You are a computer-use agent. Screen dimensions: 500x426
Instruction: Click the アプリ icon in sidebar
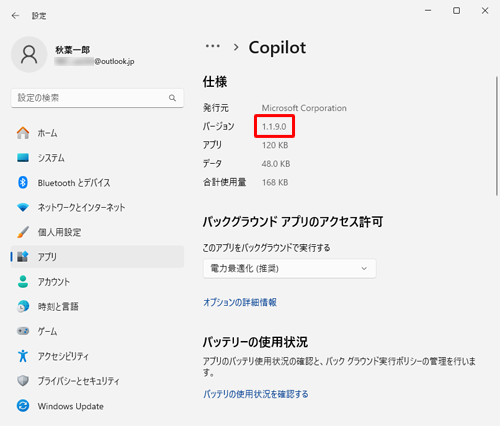click(23, 257)
